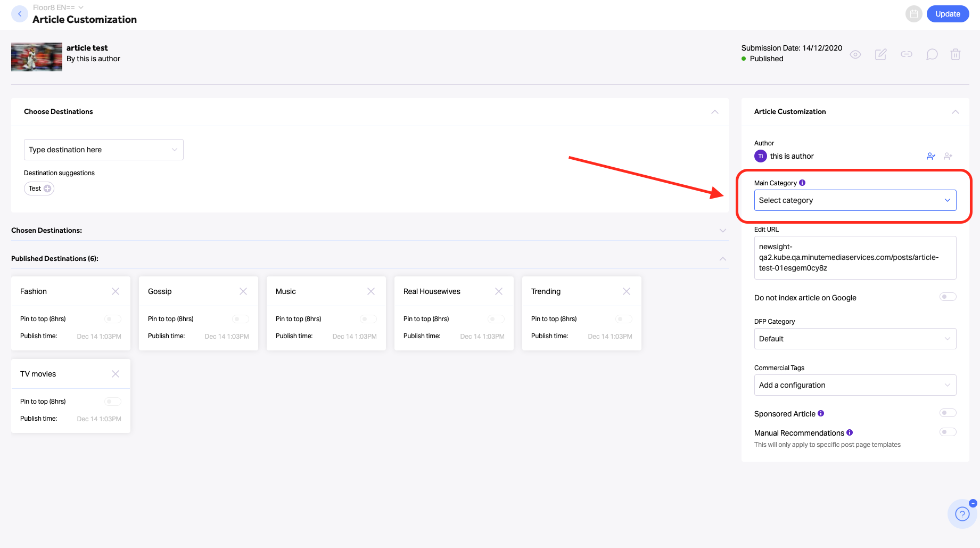Screen dimensions: 980x548
Task: Toggle Pin to top for Trending
Action: (x=624, y=319)
